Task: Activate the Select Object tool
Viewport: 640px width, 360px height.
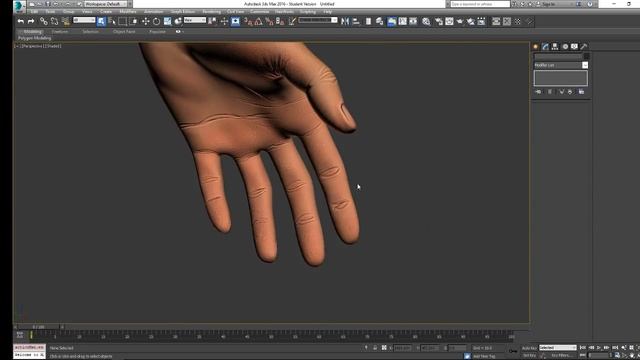Action: click(101, 21)
